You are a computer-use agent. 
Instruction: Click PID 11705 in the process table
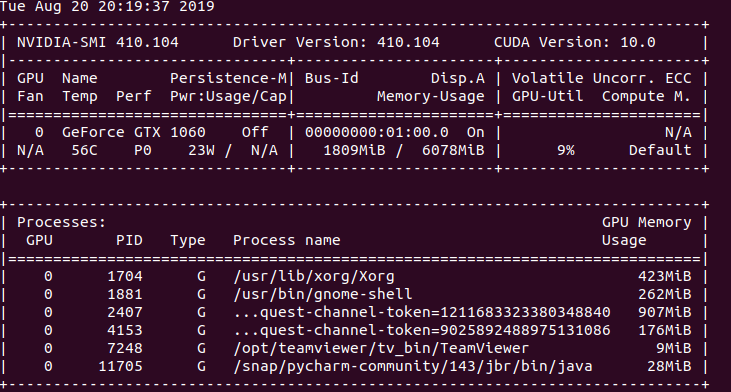[x=120, y=366]
